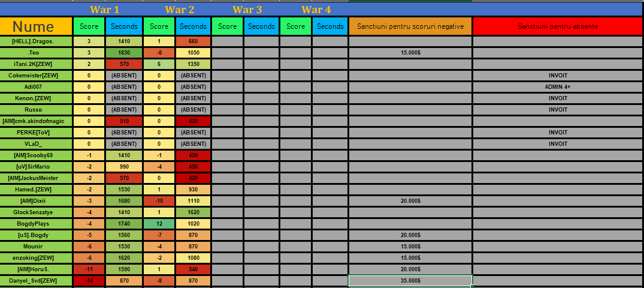Select the Seconds header under War 2
Screen dimensions: 644x288
193,26
